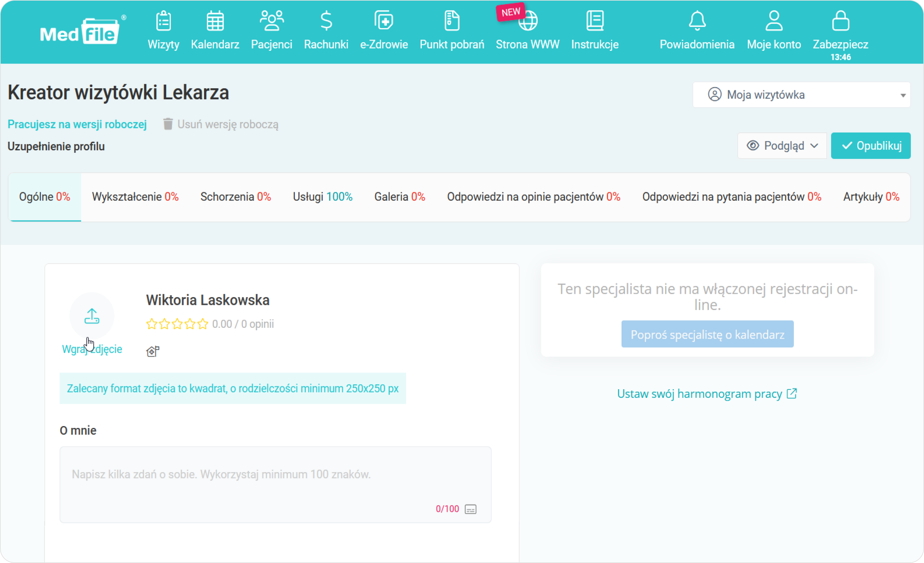Click the profile icon in Moja wizytówka selector
This screenshot has height=563, width=924.
pos(714,94)
